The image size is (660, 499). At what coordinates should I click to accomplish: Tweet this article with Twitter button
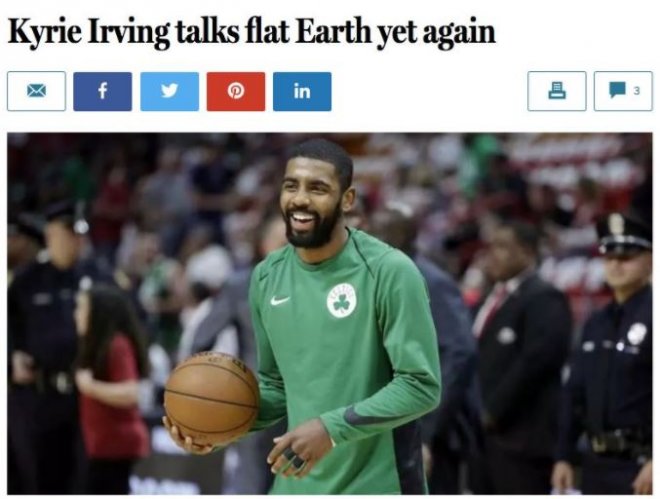click(169, 91)
